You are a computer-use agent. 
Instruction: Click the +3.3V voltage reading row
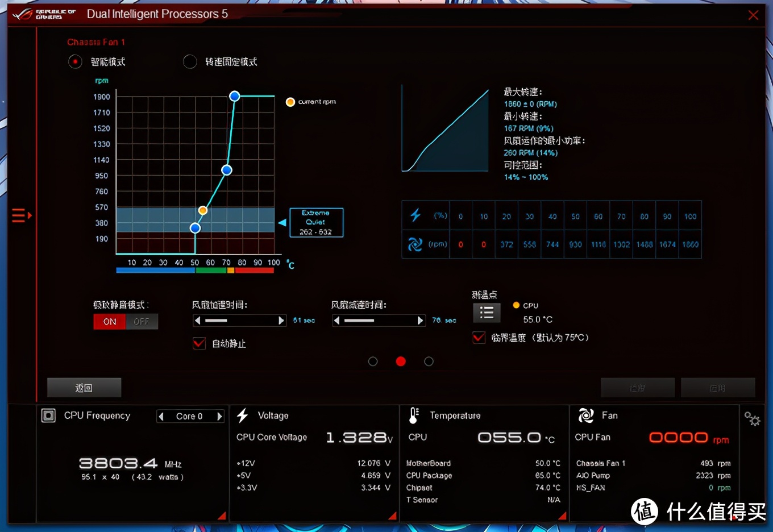click(314, 488)
